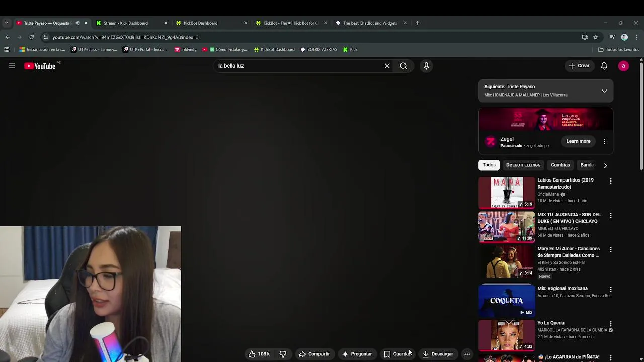Mute the Triste Payaso tab audio
The width and height of the screenshot is (644, 362).
click(77, 23)
